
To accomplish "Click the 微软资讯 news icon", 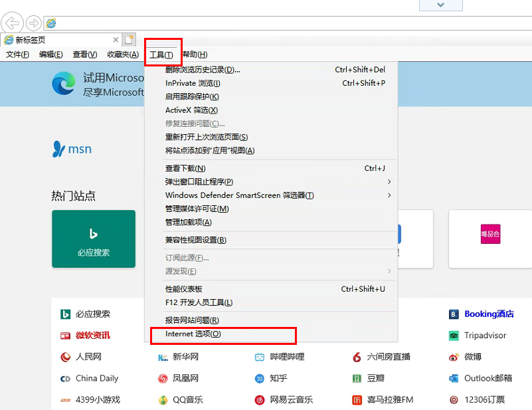I will 65,336.
